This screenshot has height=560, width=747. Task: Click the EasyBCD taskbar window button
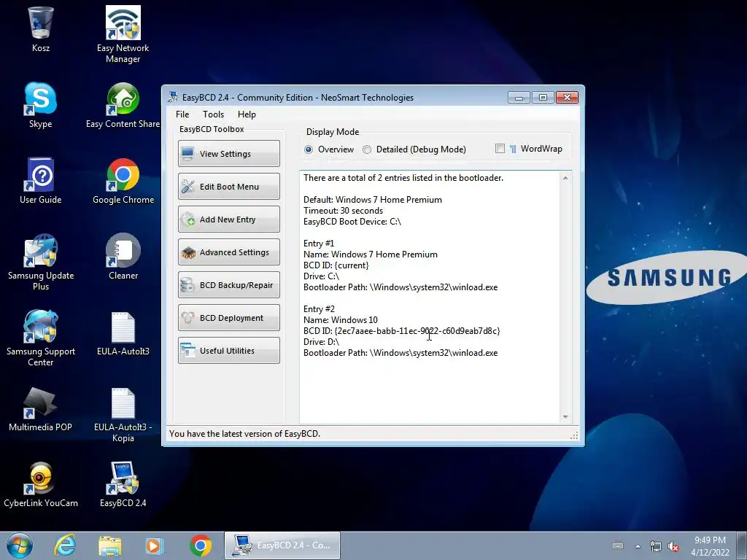pyautogui.click(x=282, y=545)
